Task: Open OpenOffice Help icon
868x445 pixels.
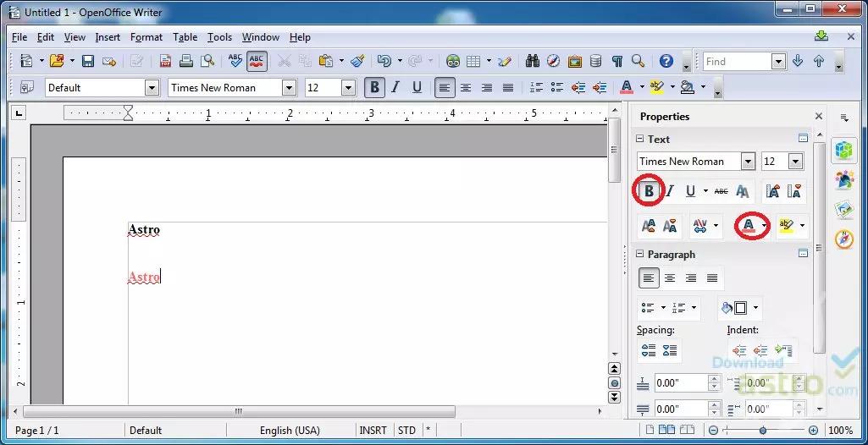Action: pyautogui.click(x=666, y=61)
